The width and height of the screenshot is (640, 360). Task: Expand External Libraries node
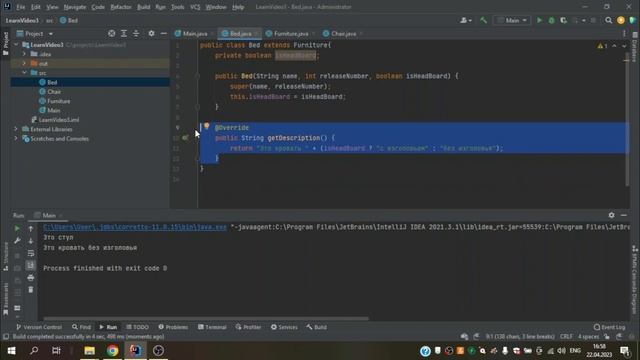(x=16, y=129)
